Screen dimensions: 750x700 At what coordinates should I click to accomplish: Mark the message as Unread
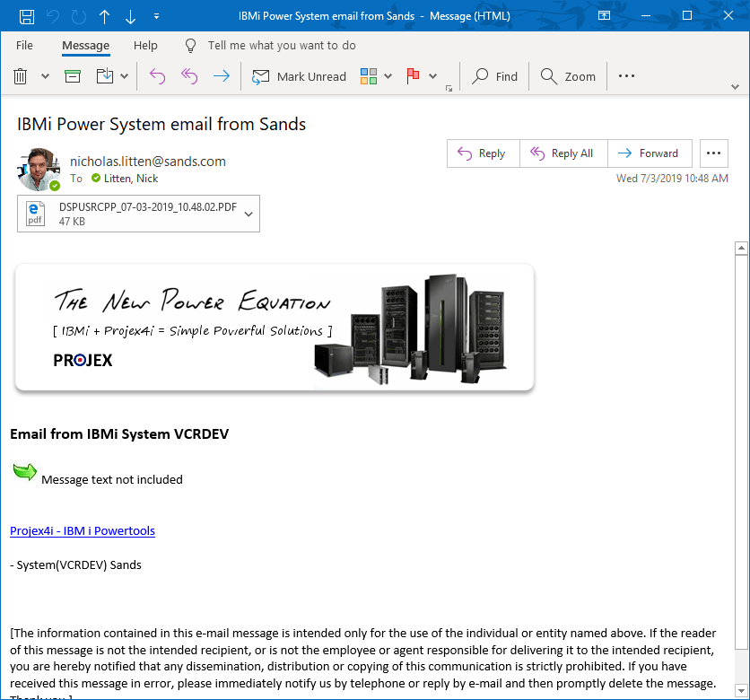[x=299, y=76]
